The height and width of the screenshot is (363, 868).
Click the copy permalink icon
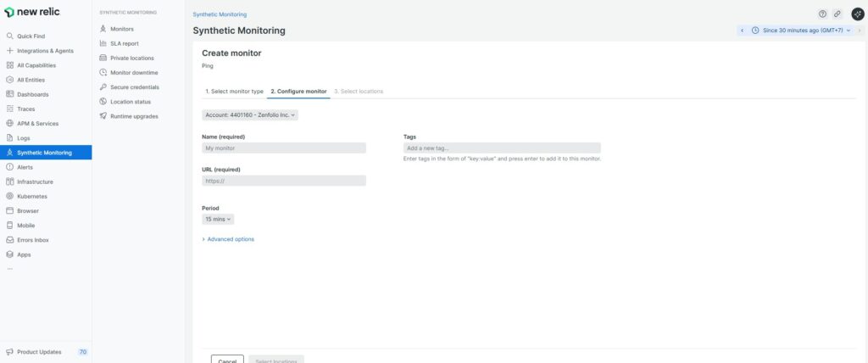point(837,14)
